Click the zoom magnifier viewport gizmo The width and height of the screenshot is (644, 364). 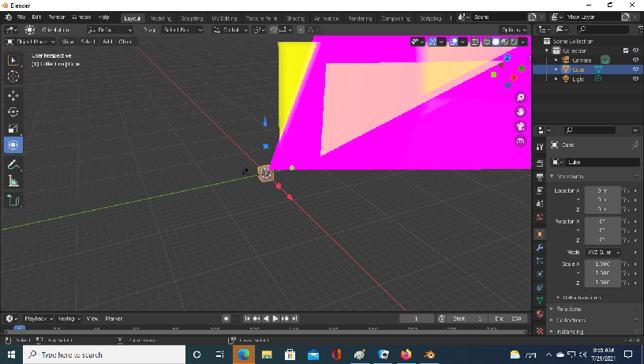pos(520,97)
